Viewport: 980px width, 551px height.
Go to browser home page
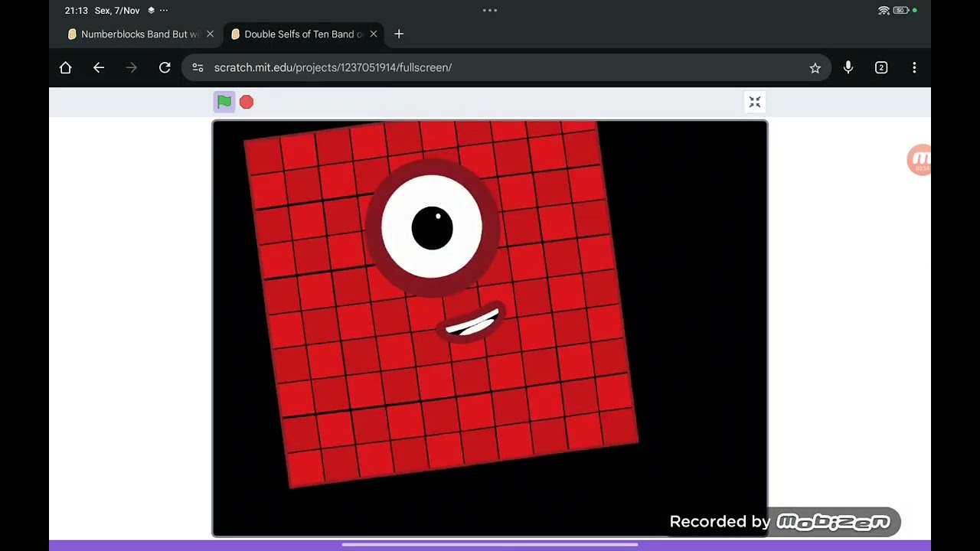(66, 67)
